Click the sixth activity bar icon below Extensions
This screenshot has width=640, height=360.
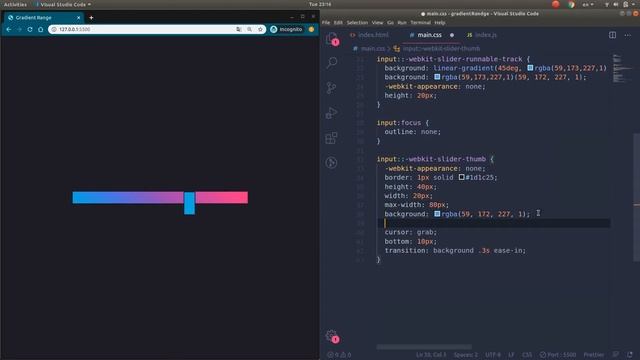click(331, 162)
